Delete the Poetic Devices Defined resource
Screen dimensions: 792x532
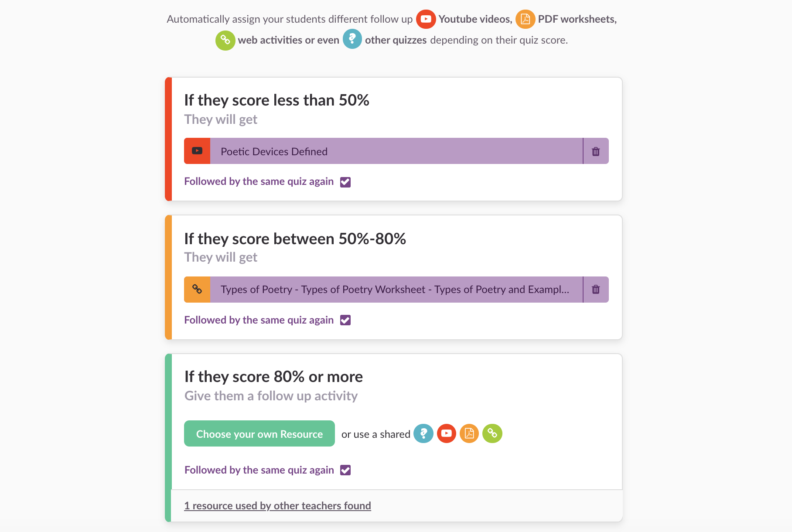pyautogui.click(x=596, y=151)
